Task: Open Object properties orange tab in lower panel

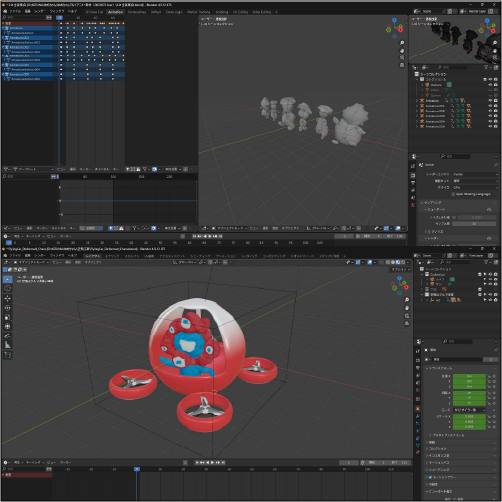Action: [418, 409]
